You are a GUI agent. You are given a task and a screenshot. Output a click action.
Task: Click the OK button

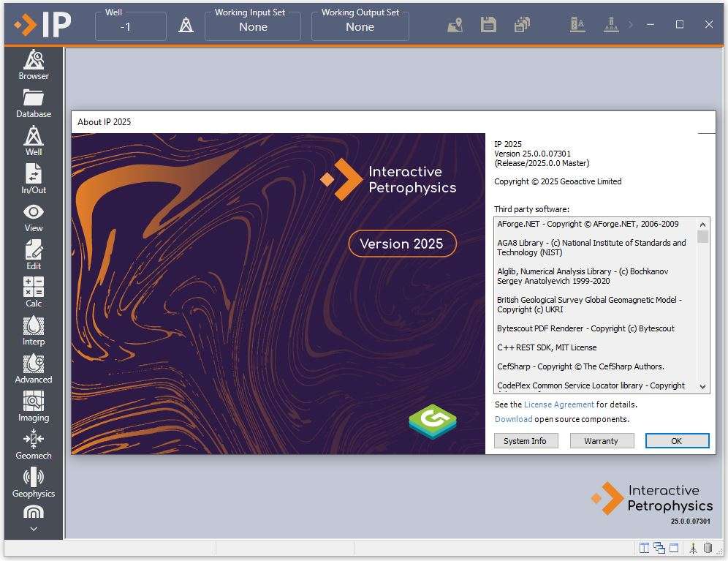pos(676,441)
